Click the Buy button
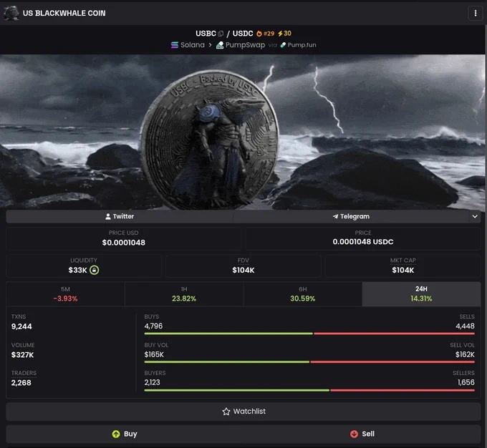Screen dimensions: 487x448 pyautogui.click(x=124, y=434)
